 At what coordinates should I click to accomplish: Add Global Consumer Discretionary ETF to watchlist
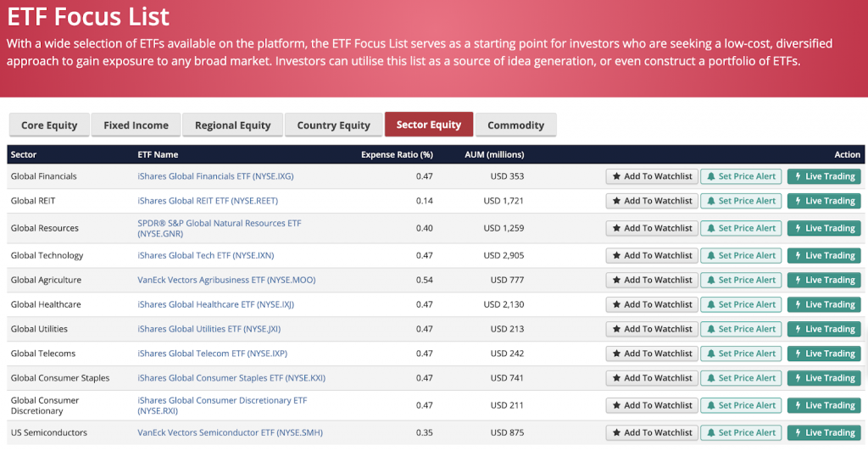[652, 405]
